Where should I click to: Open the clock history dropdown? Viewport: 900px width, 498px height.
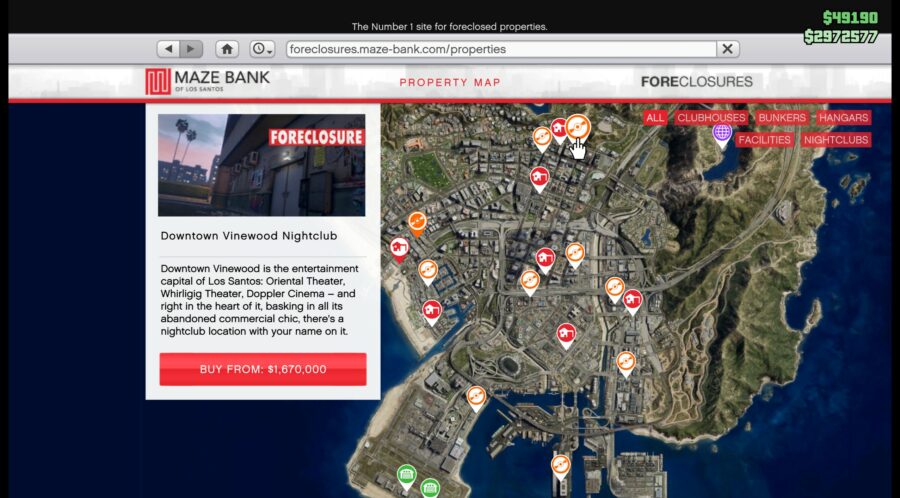pos(262,49)
